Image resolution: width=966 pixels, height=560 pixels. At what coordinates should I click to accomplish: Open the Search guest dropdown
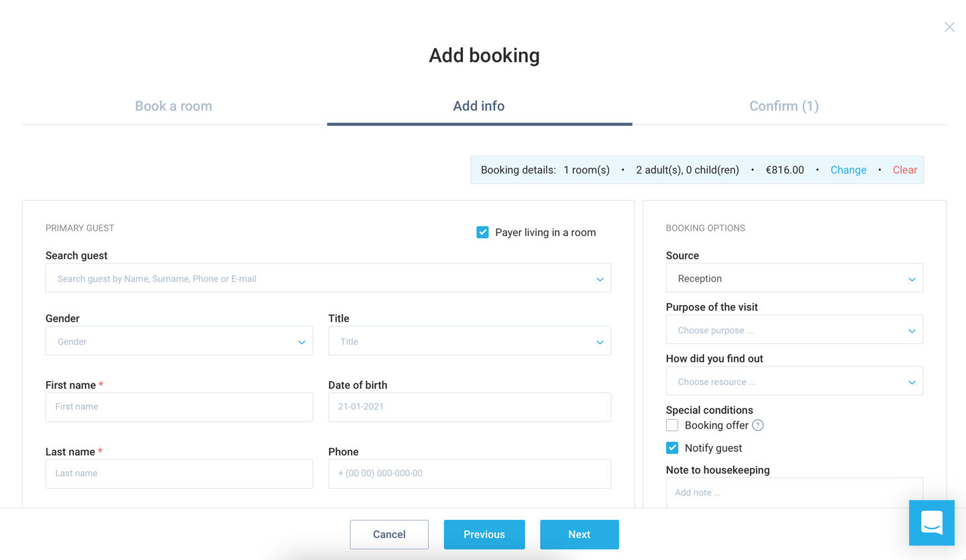coord(328,278)
